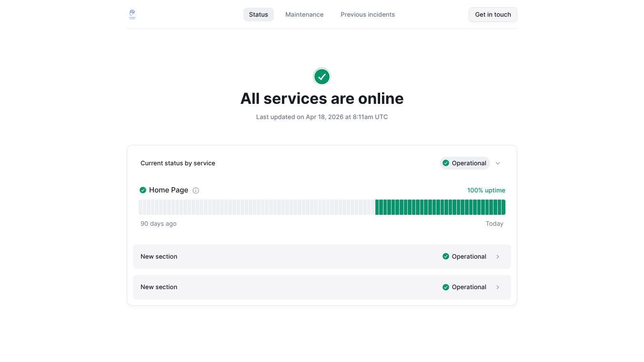Expand the second New section chevron
Screen dimensions: 644x362
click(x=498, y=287)
